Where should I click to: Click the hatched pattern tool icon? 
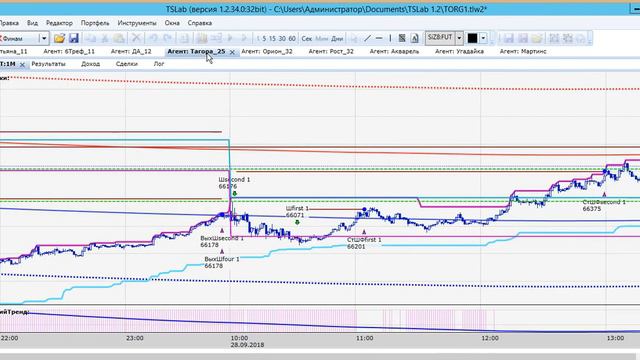(402, 38)
